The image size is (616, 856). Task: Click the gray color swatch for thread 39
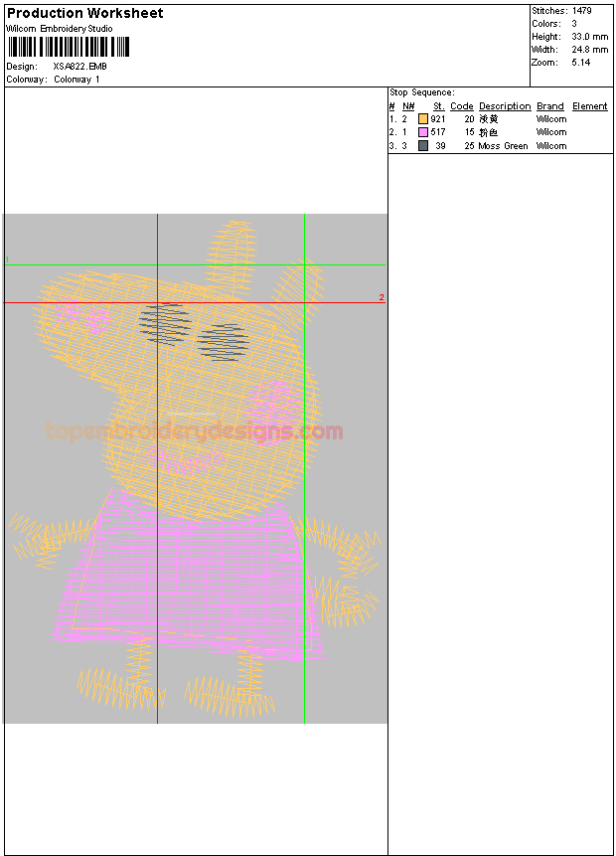423,146
